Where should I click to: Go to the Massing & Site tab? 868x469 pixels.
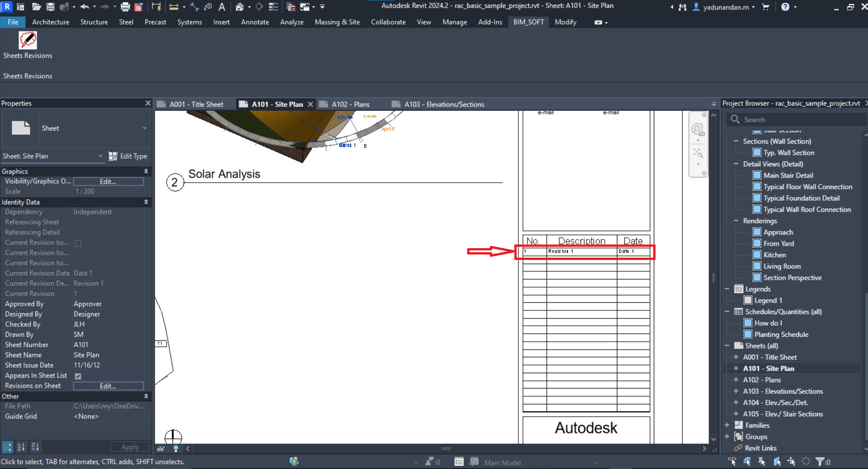tap(337, 22)
